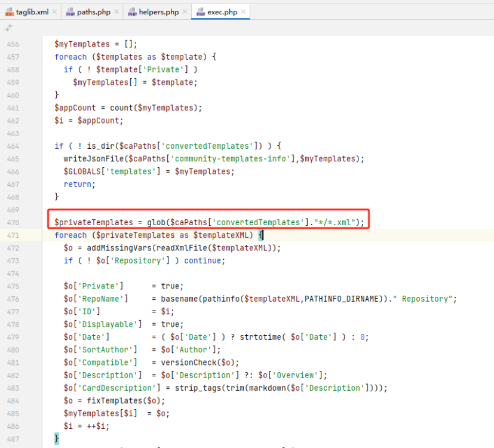Click the XML file icon on taglib.xml tab
The height and width of the screenshot is (448, 494).
click(10, 13)
